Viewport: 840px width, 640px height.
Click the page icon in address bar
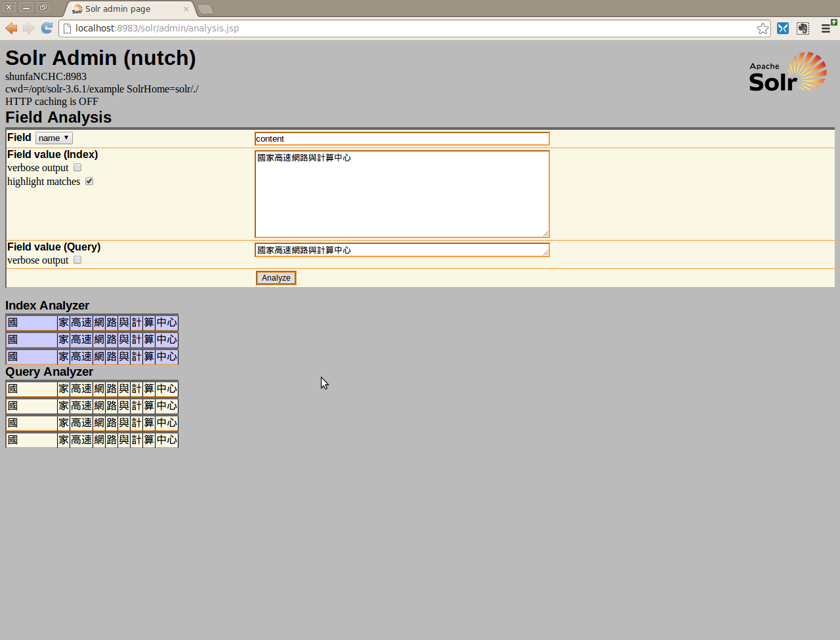67,28
